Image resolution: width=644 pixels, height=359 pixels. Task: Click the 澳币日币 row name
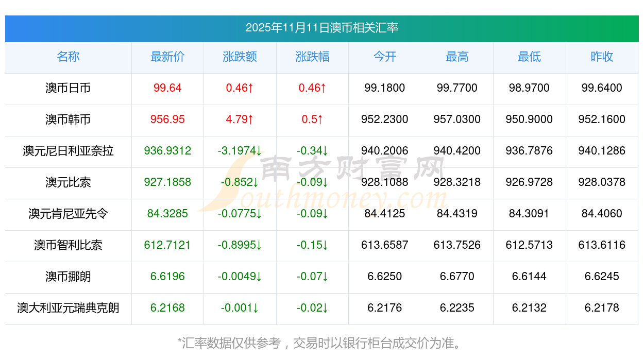point(68,88)
